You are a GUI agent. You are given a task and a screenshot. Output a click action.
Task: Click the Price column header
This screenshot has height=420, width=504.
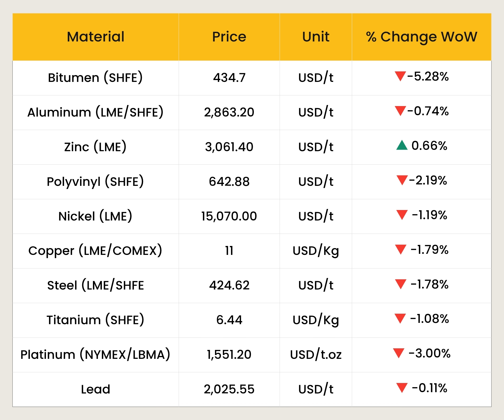coord(229,37)
